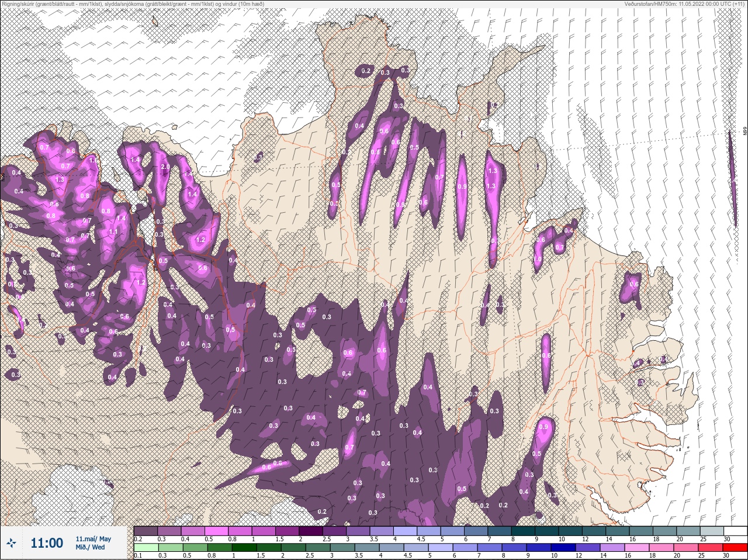Select the "11.maí/ May" date label
The image size is (748, 560).
pyautogui.click(x=93, y=539)
